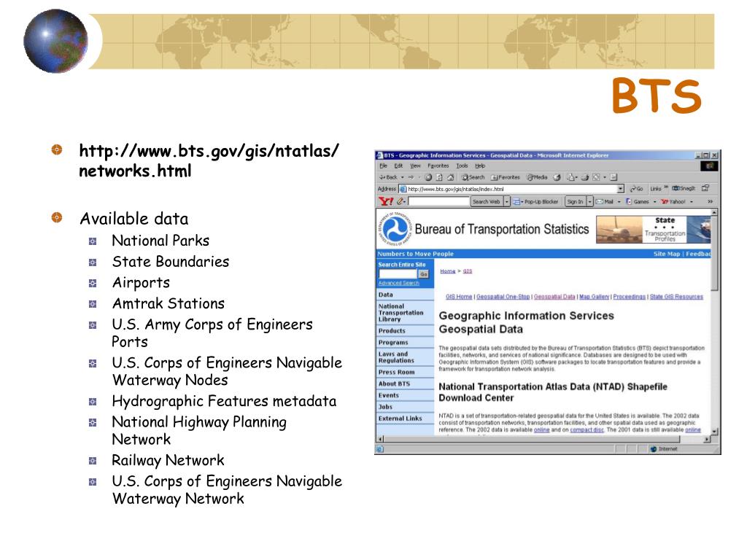Click the Search Entire Site text box
The height and width of the screenshot is (560, 747).
[398, 274]
